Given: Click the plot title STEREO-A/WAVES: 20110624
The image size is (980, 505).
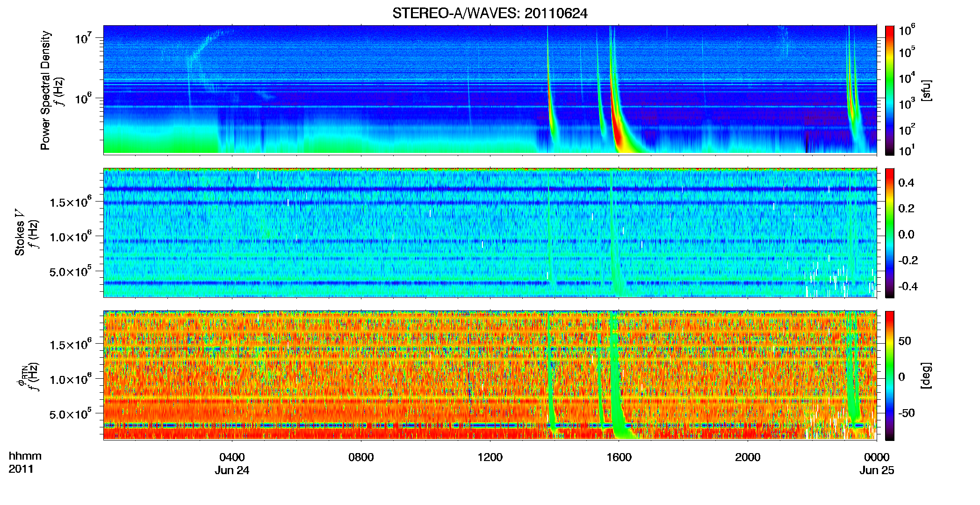Looking at the screenshot, I should [x=490, y=13].
